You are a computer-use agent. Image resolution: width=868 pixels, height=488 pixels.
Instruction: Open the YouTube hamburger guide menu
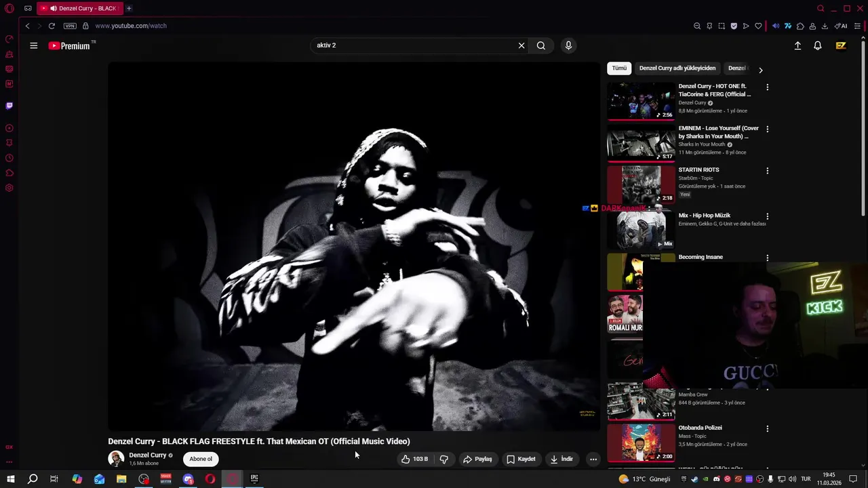tap(33, 45)
